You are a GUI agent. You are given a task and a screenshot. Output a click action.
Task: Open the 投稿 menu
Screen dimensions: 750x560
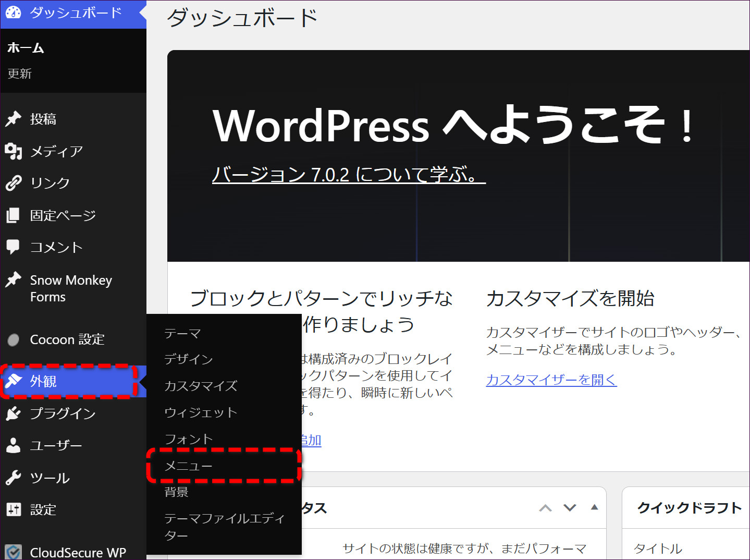click(73, 119)
